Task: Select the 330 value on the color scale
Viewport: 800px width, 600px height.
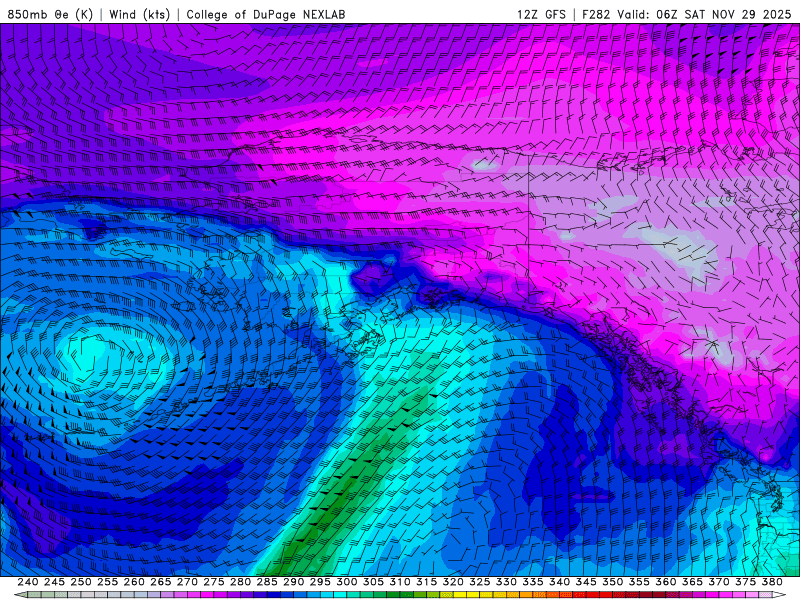Action: coord(506,582)
